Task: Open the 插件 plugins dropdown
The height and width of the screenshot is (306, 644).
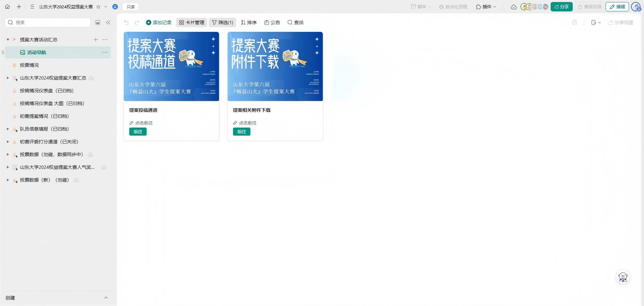Action: pyautogui.click(x=486, y=7)
